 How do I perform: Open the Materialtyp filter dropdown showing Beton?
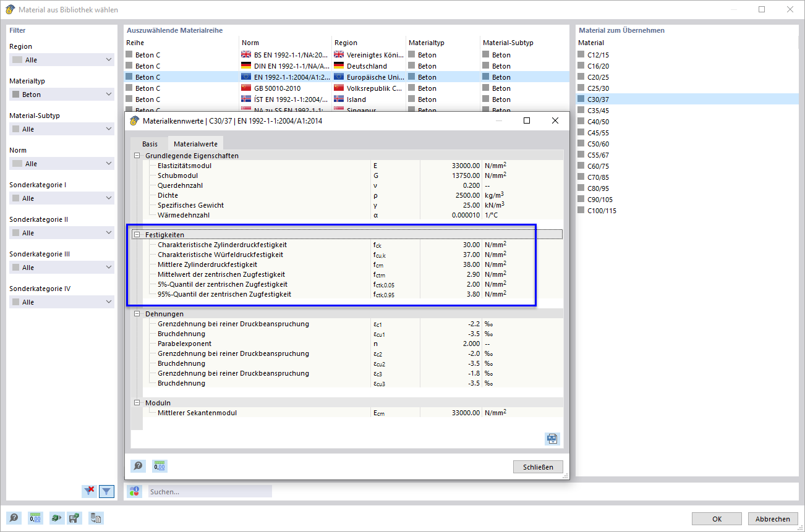62,95
